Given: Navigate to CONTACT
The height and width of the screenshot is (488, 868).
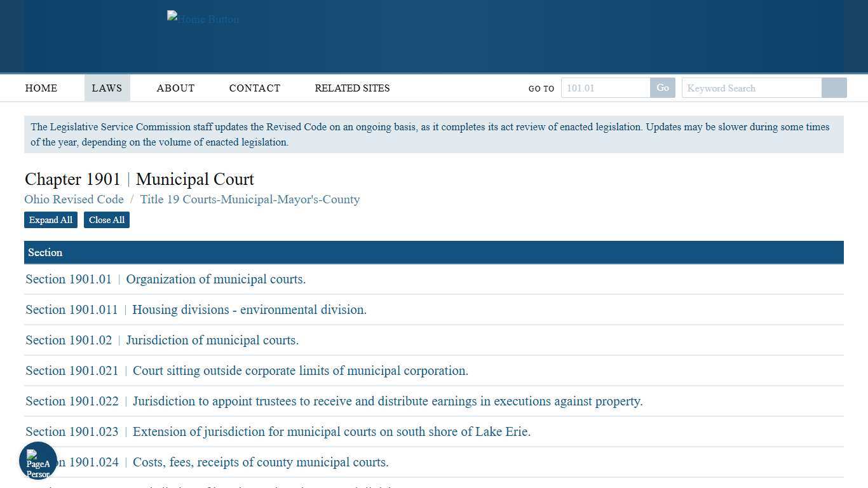Looking at the screenshot, I should [x=254, y=88].
